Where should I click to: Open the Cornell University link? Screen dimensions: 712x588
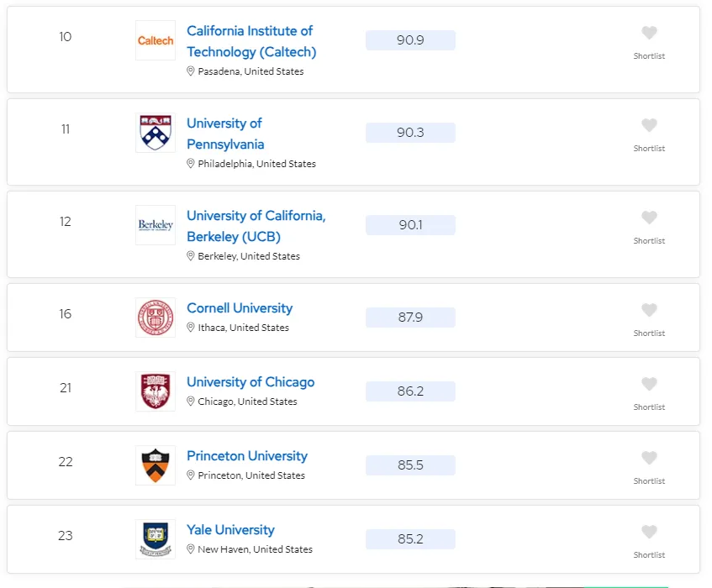tap(240, 308)
